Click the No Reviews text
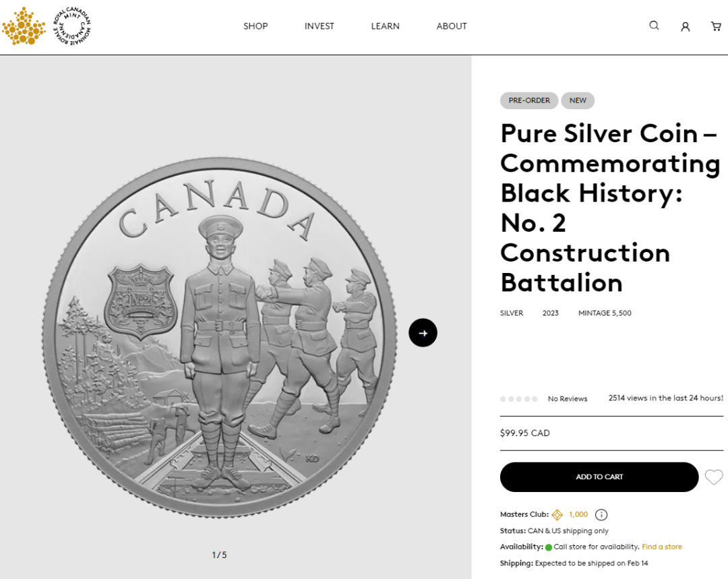Screen dimensions: 728x579 [x=567, y=399]
